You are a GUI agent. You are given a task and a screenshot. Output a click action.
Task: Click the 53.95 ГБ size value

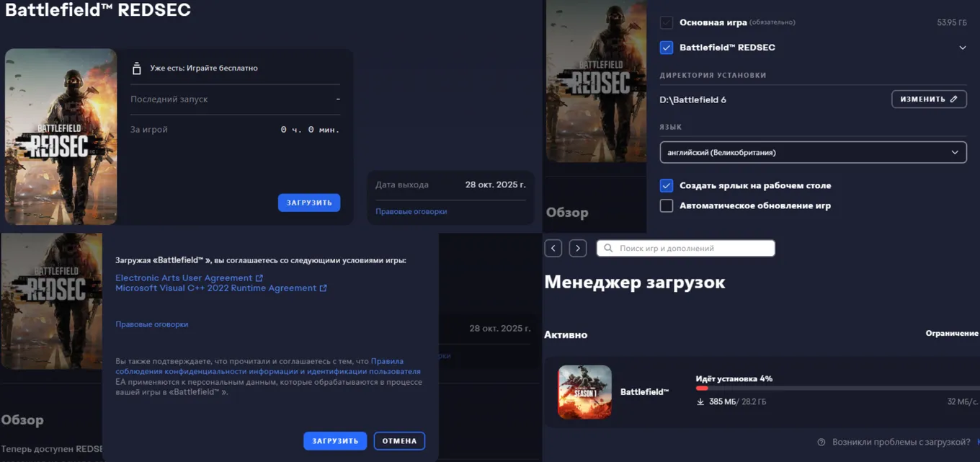(952, 23)
